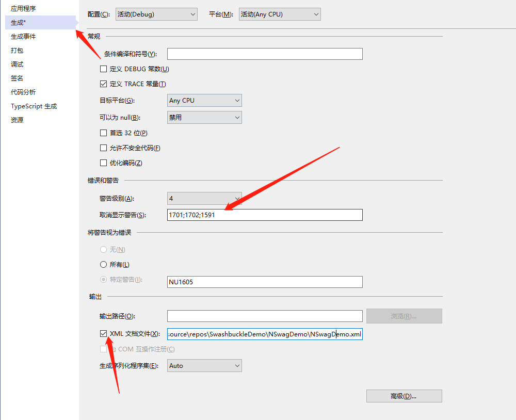Open the 应用程序 settings page
This screenshot has width=516, height=420.
[23, 9]
